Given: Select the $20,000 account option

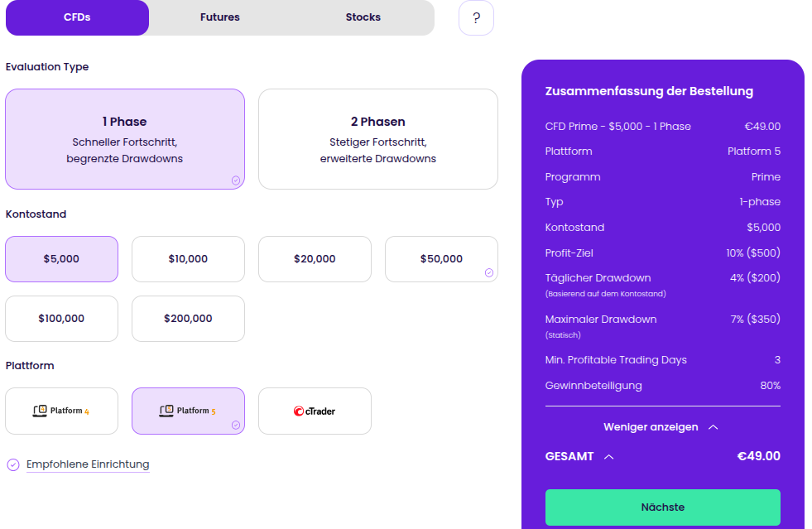Looking at the screenshot, I should point(315,259).
